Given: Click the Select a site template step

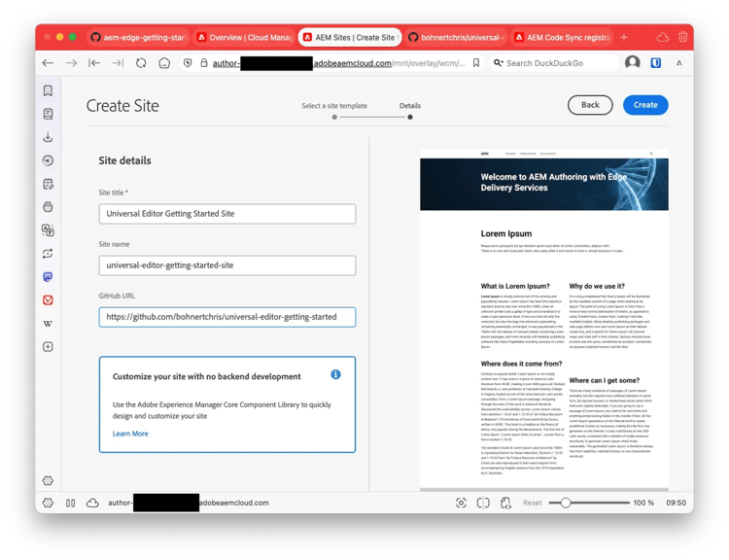Looking at the screenshot, I should pyautogui.click(x=334, y=106).
